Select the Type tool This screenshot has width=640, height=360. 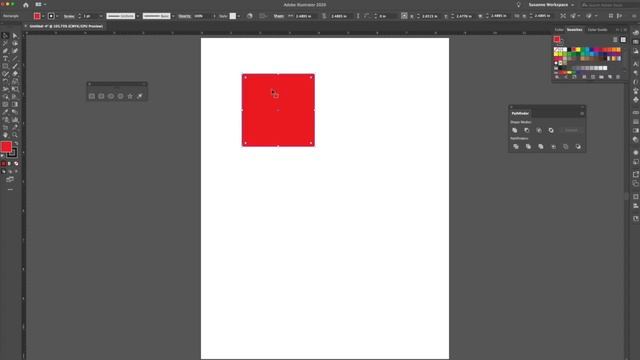coord(5,59)
